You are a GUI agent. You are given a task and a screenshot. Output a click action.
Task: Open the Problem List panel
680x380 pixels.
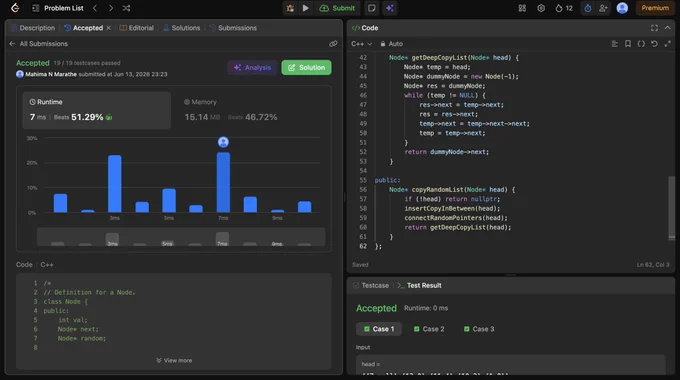pyautogui.click(x=58, y=8)
